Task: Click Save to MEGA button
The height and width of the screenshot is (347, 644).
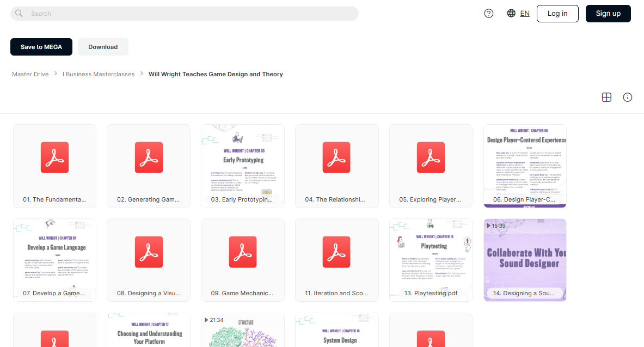Action: 41,47
